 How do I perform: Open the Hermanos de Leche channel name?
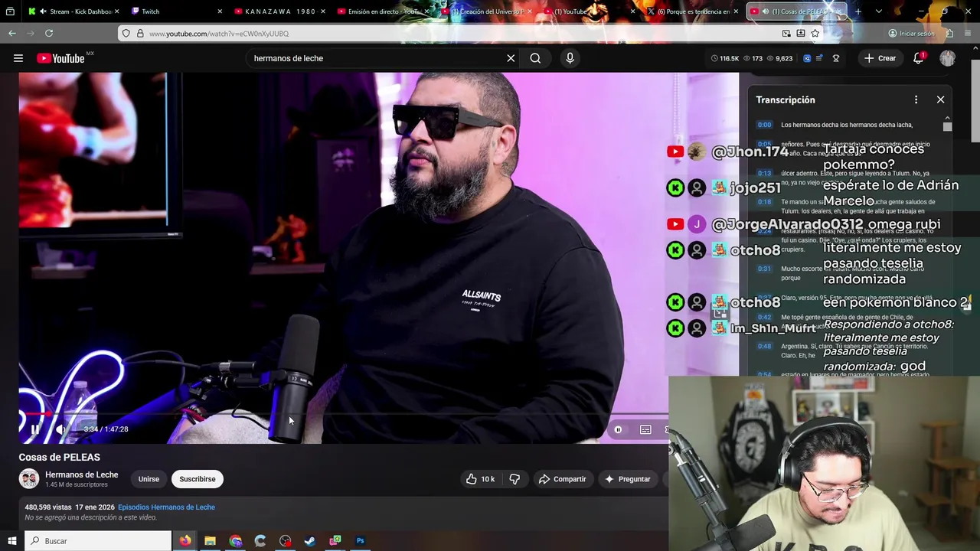(81, 474)
